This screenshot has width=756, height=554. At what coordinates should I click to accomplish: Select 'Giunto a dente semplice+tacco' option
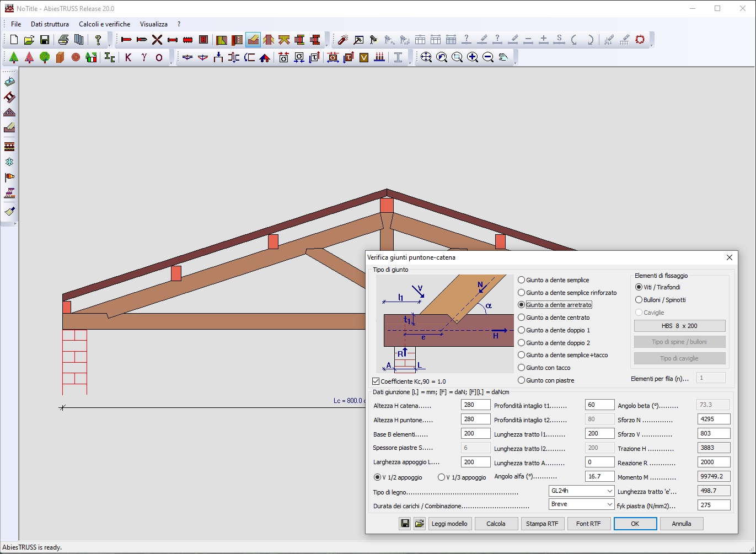pos(563,355)
